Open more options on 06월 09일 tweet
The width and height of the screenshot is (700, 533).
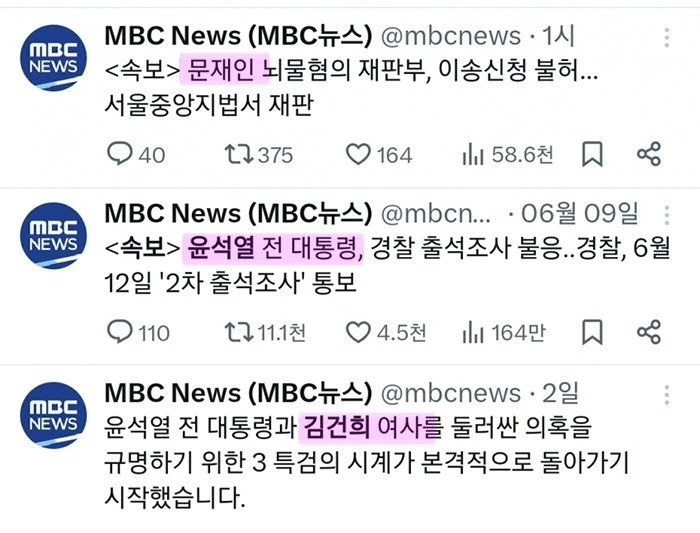tap(667, 216)
